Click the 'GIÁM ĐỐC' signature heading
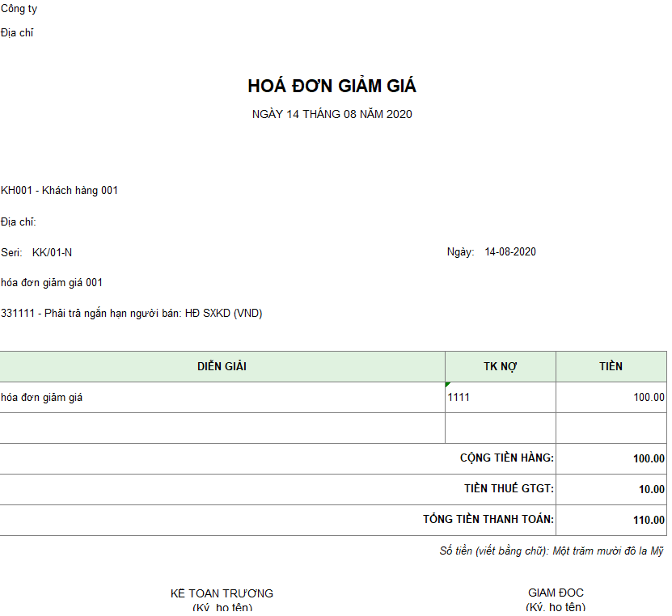672x616 pixels. (556, 593)
